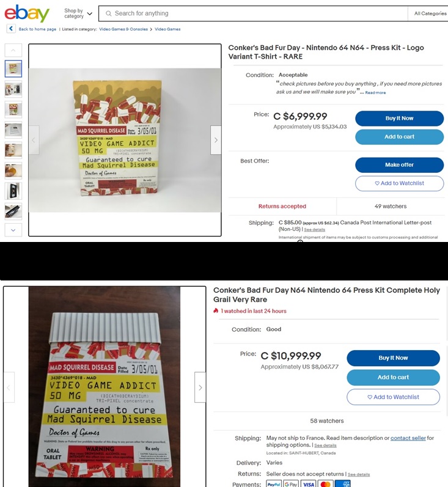Click Make offer button
Viewport: 448px width, 487px height.
399,165
